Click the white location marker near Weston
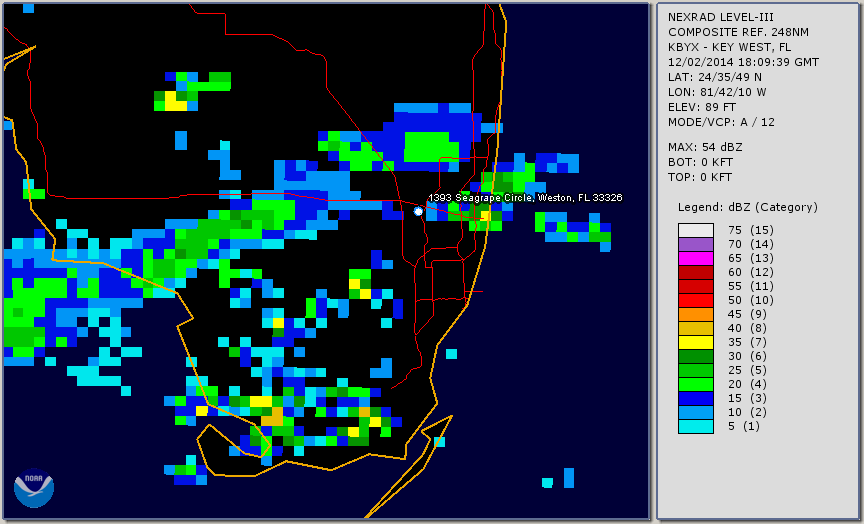The image size is (864, 524). pyautogui.click(x=418, y=211)
